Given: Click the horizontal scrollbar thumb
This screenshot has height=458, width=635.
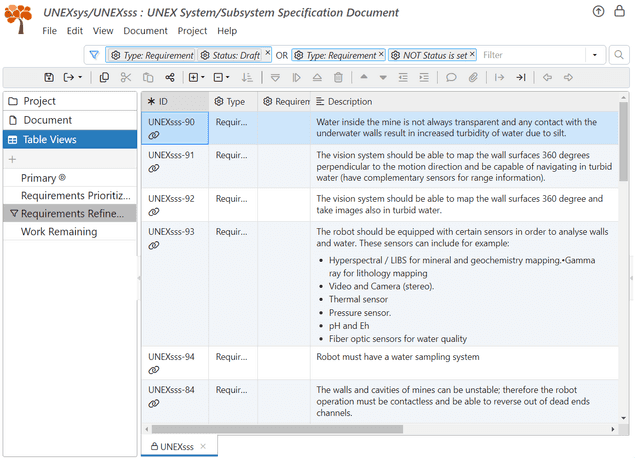Looking at the screenshot, I should pos(277,429).
